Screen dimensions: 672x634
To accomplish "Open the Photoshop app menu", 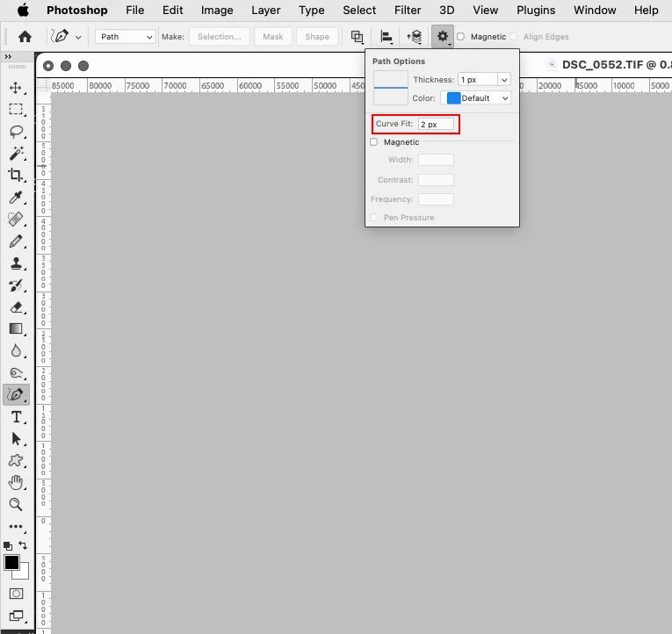I will click(77, 10).
